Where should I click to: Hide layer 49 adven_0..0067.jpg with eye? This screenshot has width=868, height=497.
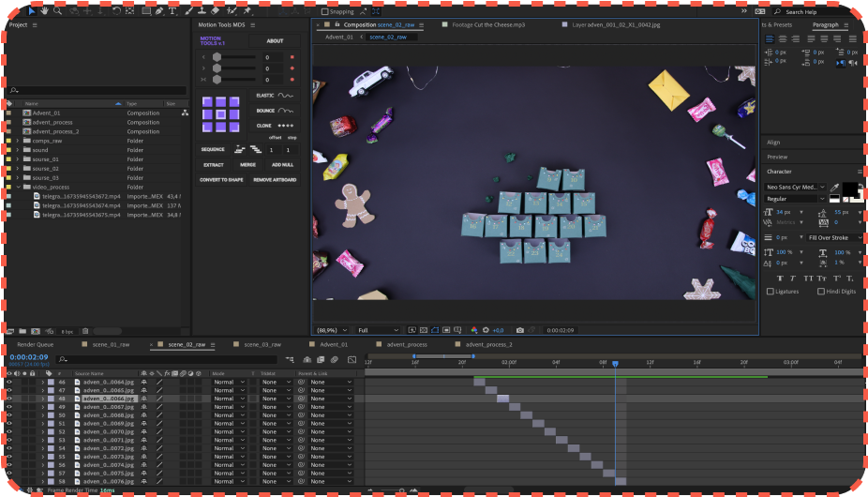[x=8, y=407]
